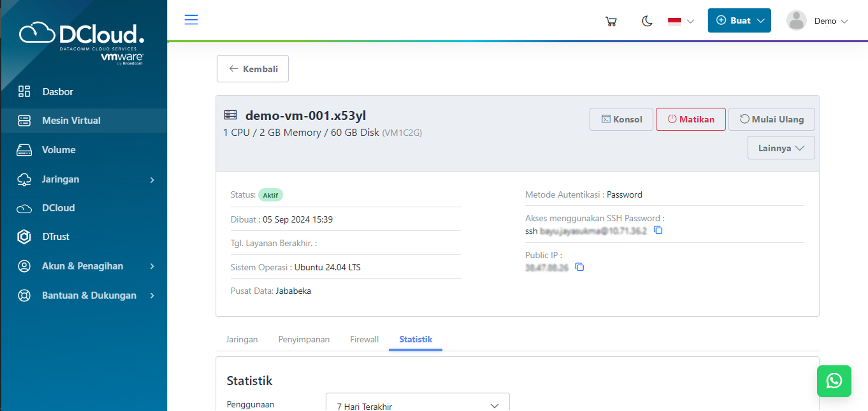Shut down the VM with Matikan
868x411 pixels.
coord(690,119)
